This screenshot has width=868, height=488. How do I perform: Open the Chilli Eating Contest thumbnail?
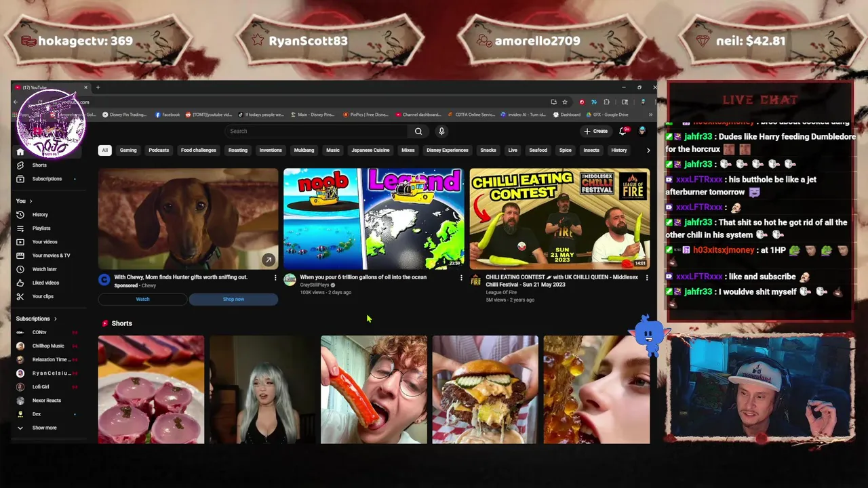pyautogui.click(x=559, y=219)
